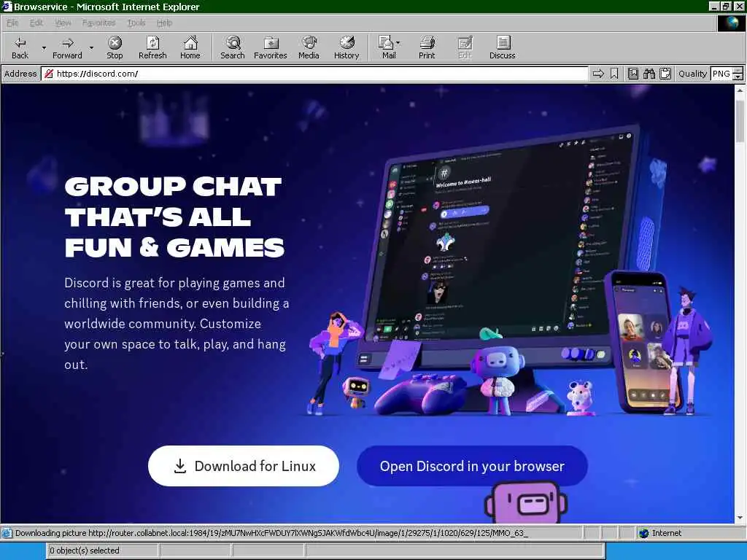This screenshot has width=747, height=560.
Task: Expand the Mail options dropdown arrow
Action: [x=398, y=43]
